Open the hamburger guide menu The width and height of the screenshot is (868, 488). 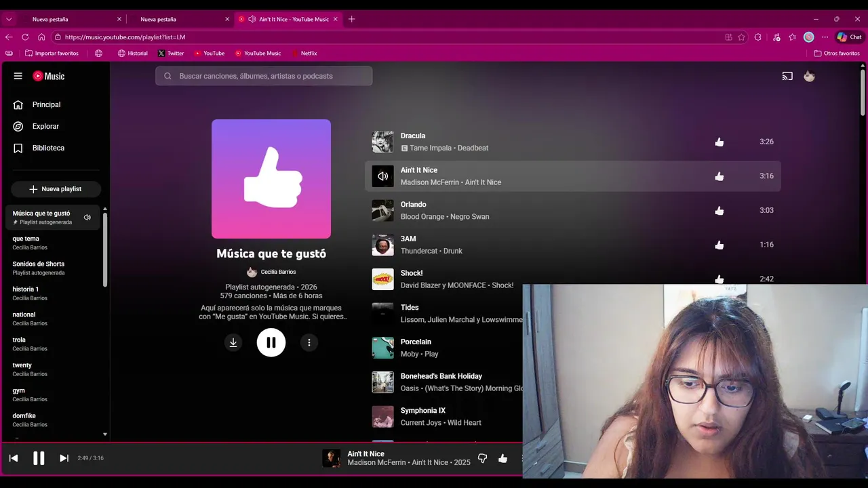tap(18, 76)
